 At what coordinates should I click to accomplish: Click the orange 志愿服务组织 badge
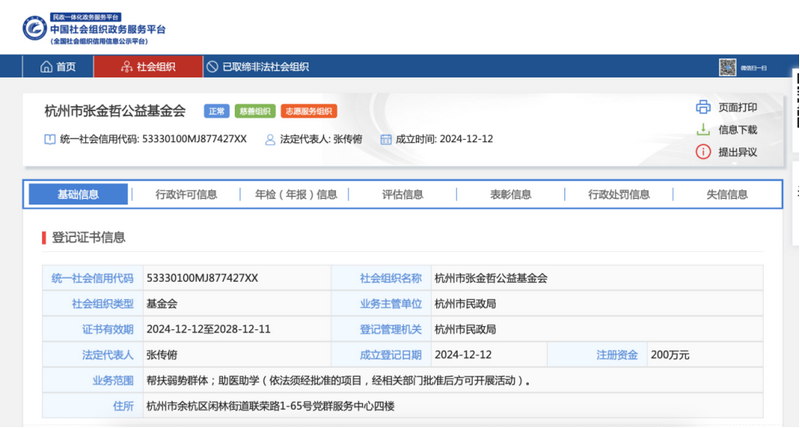309,111
